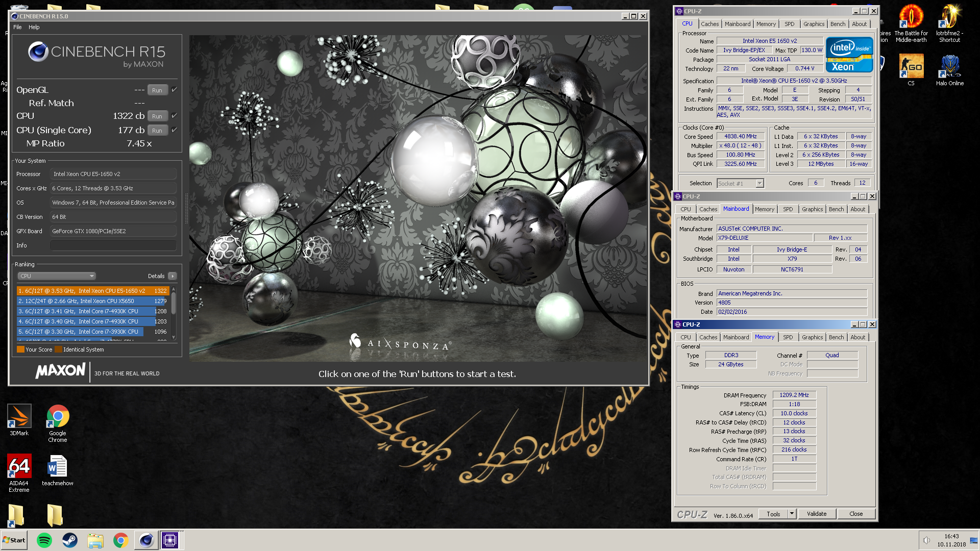
Task: Open AIDA64 Extreme desktop icon
Action: pos(19,473)
